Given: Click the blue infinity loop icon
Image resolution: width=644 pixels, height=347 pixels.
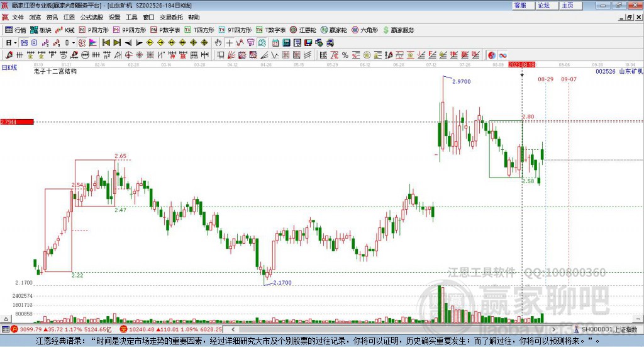Looking at the screenshot, I should (x=502, y=55).
